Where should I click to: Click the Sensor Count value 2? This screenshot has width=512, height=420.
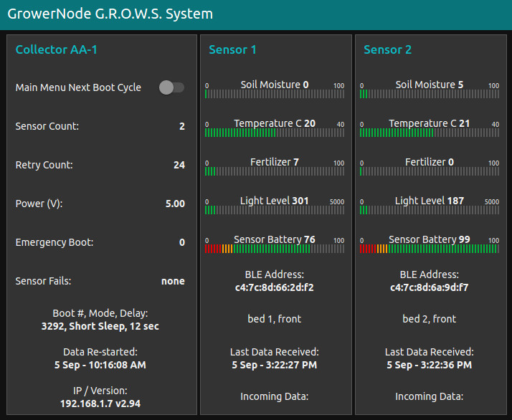[182, 126]
